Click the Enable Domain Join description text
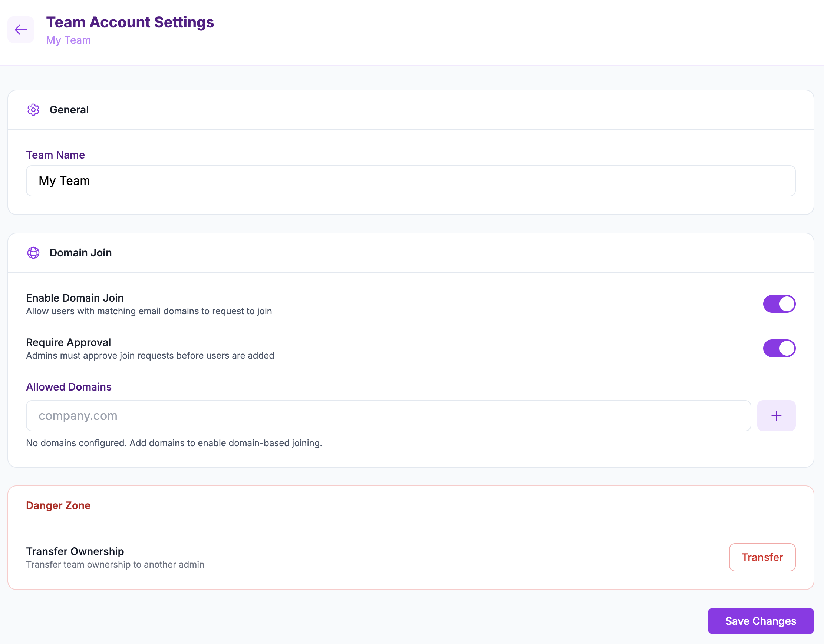This screenshot has width=824, height=644. [x=149, y=311]
